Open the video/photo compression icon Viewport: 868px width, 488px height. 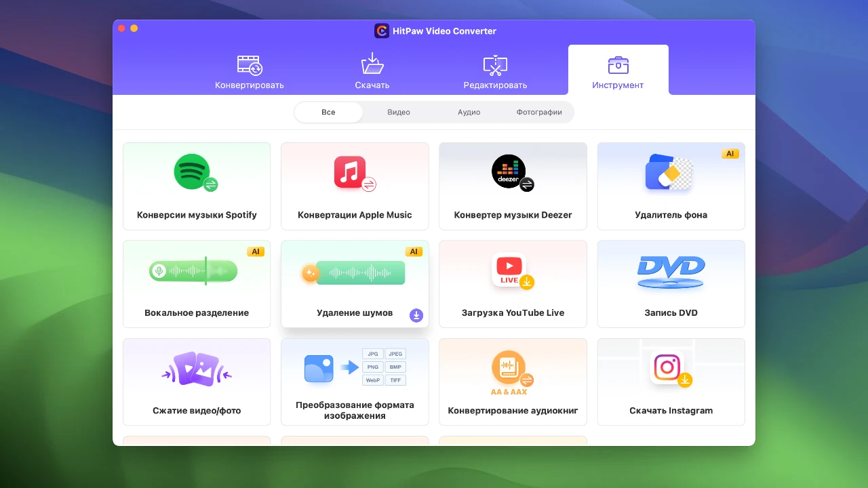click(197, 369)
